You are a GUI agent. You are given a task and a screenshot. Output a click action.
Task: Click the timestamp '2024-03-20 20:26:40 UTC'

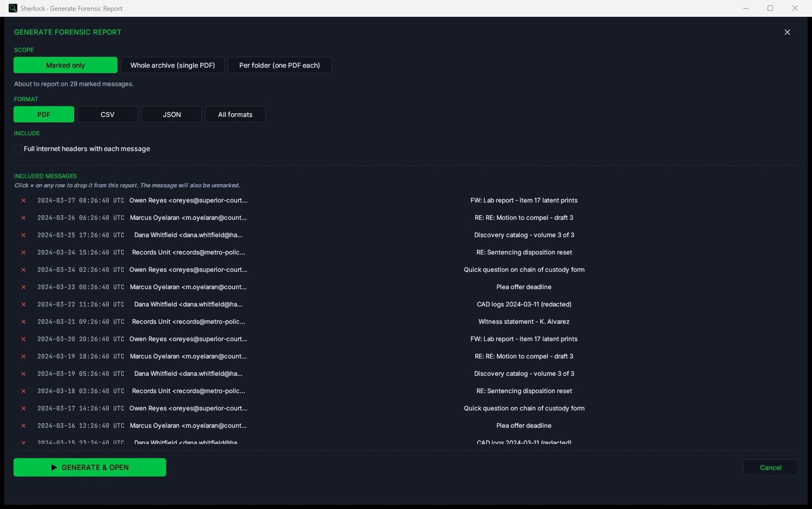pos(81,339)
